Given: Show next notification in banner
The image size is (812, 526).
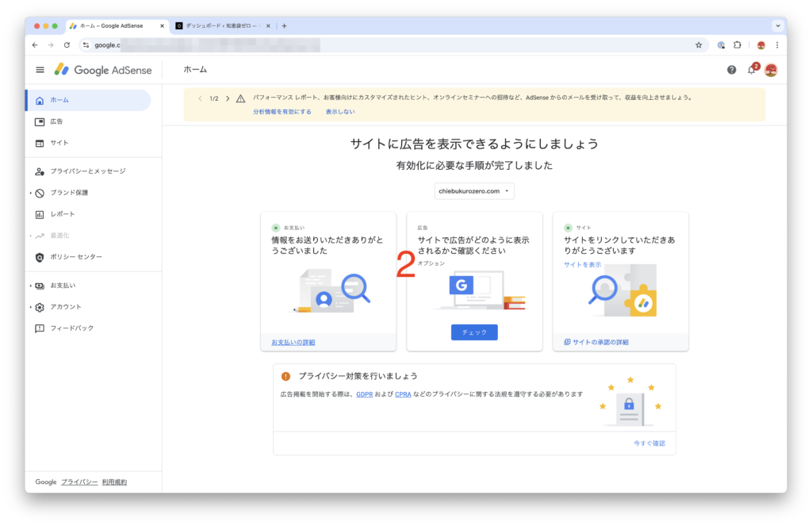Looking at the screenshot, I should 228,98.
